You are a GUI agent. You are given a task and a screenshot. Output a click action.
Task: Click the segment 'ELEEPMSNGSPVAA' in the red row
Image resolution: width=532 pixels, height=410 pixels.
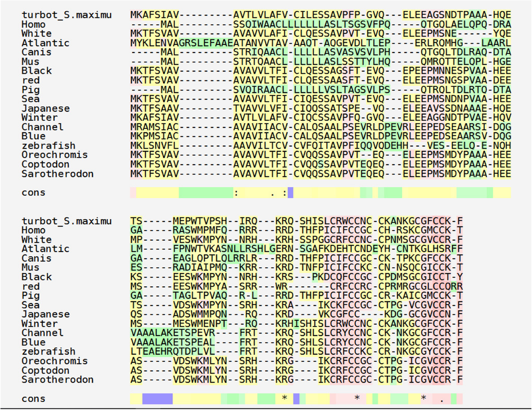(445, 81)
